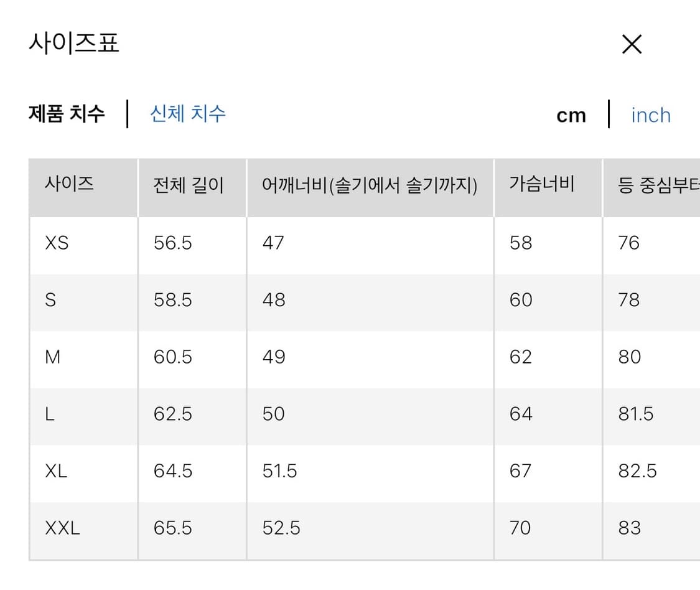
Task: Click the 어깨너비 column header
Action: (370, 185)
